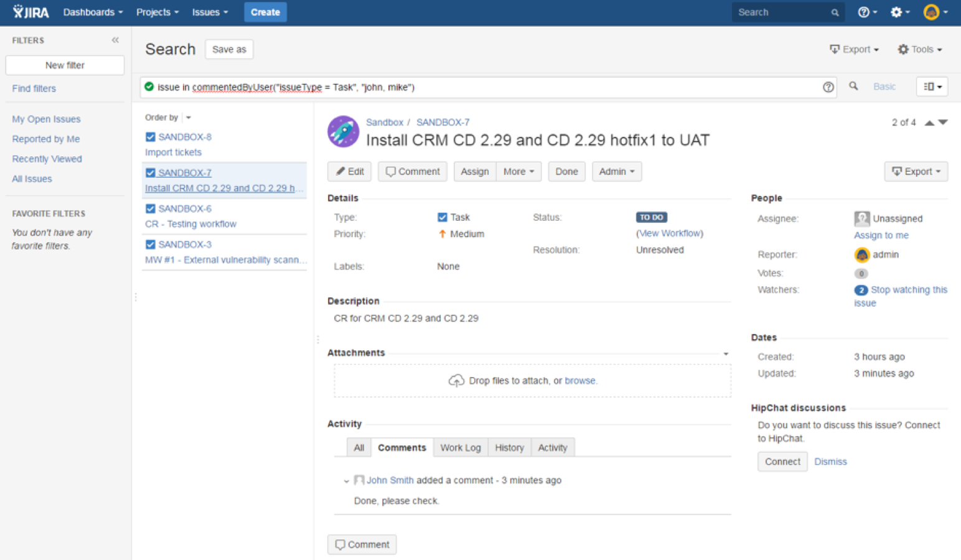Switch to the Activity tab
The width and height of the screenshot is (961, 560).
point(553,447)
